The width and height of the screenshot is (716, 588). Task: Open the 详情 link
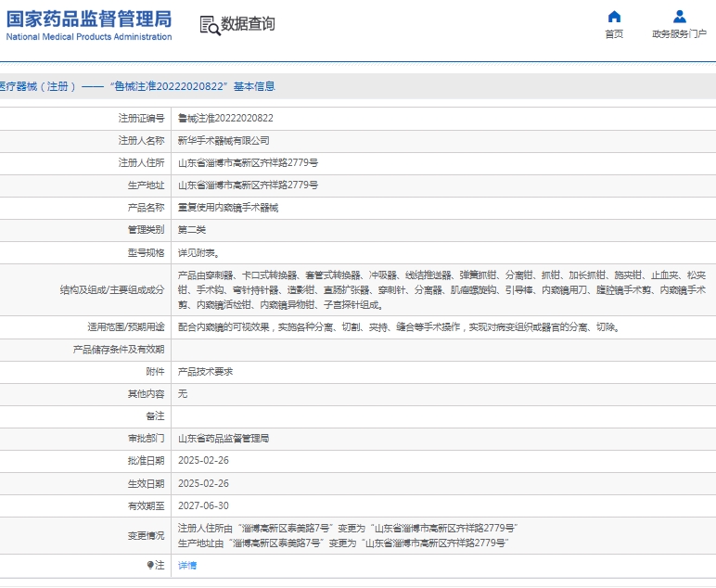187,565
